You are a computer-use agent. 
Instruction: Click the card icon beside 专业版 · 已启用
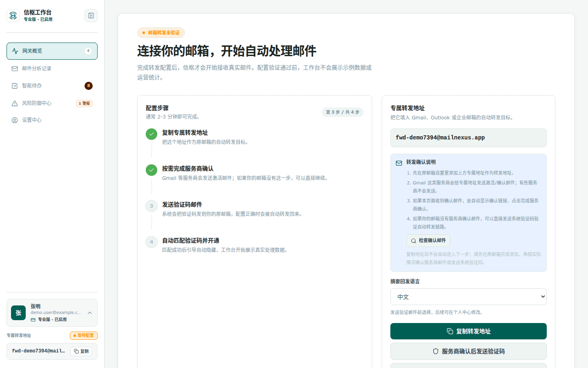pyautogui.click(x=33, y=320)
